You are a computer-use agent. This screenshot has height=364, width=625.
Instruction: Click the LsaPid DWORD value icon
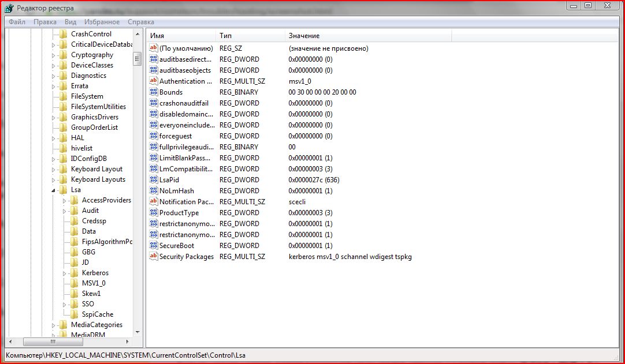pos(154,179)
